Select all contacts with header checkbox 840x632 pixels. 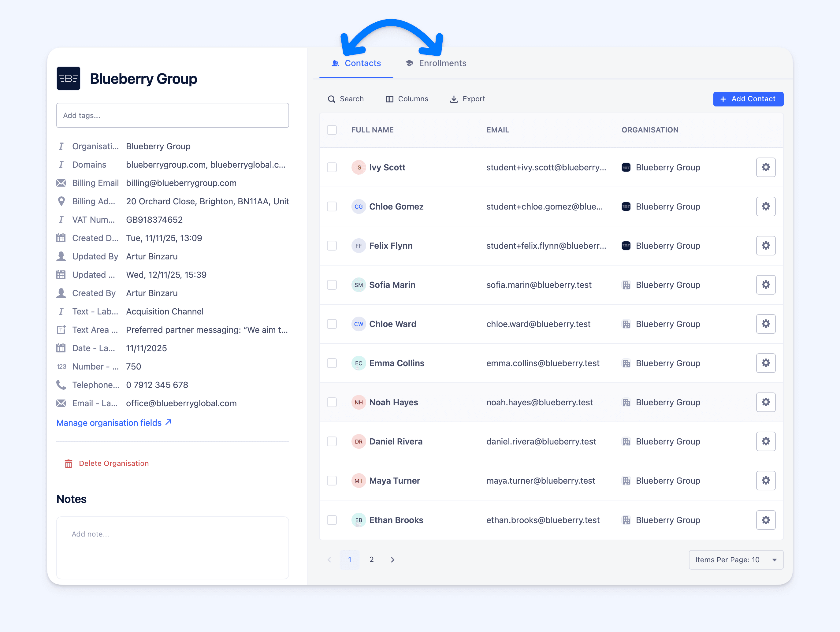[x=332, y=130]
